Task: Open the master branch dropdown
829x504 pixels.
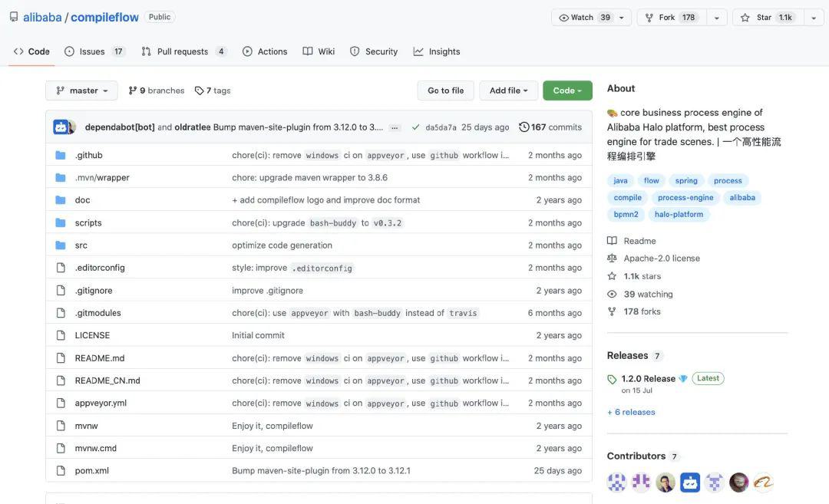Action: pos(81,91)
